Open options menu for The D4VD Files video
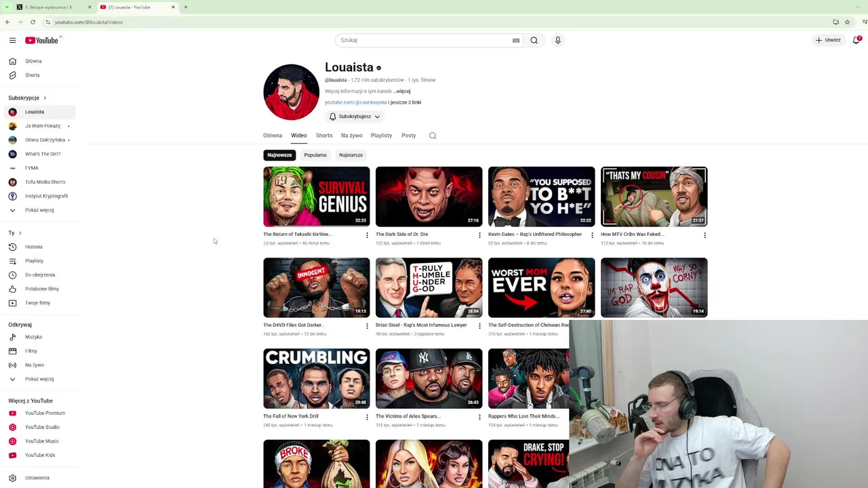868x488 pixels. coord(367,326)
